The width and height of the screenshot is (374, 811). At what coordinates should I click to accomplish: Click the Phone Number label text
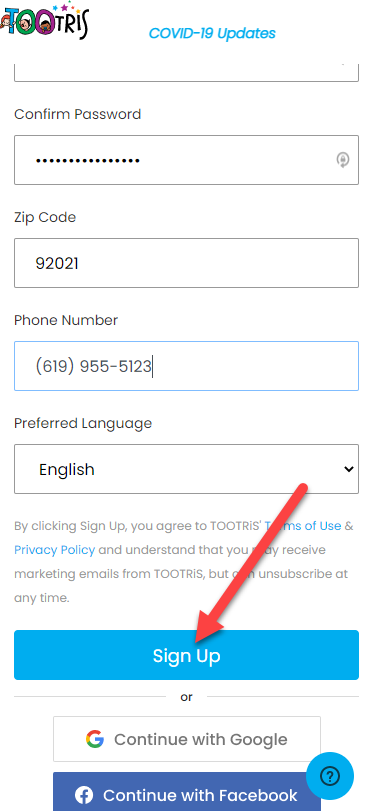(x=66, y=320)
